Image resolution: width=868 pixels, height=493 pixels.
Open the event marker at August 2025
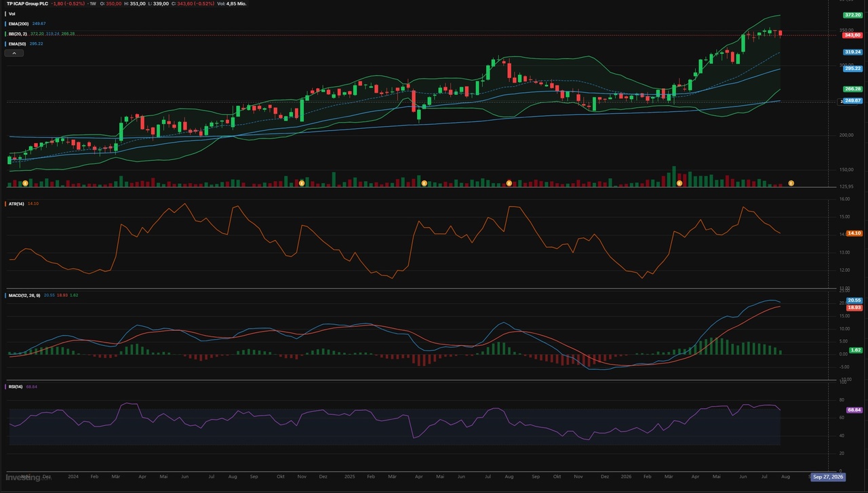[509, 183]
